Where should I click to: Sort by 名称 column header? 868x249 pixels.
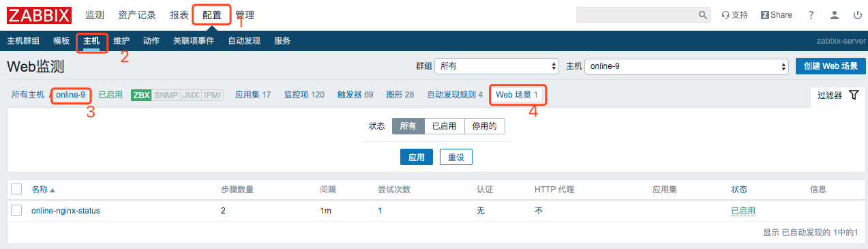pos(43,189)
